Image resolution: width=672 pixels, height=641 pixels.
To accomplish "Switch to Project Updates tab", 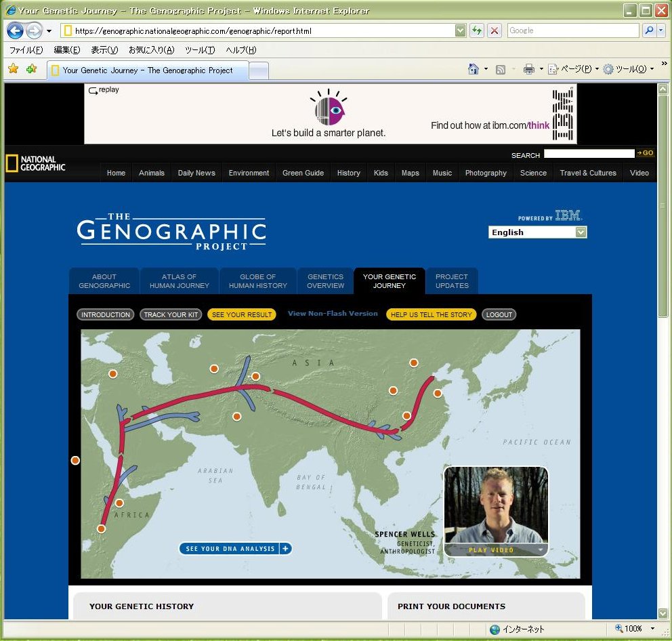I will 452,281.
